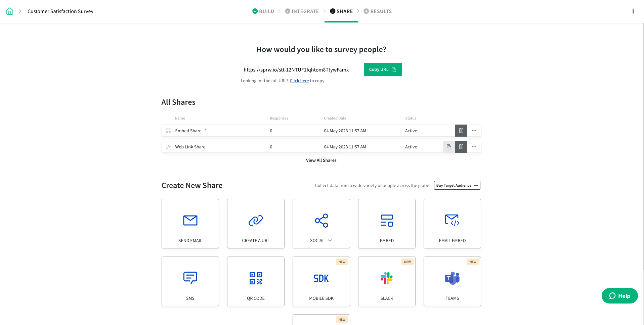Click the Buy Target Audience button

pyautogui.click(x=457, y=185)
